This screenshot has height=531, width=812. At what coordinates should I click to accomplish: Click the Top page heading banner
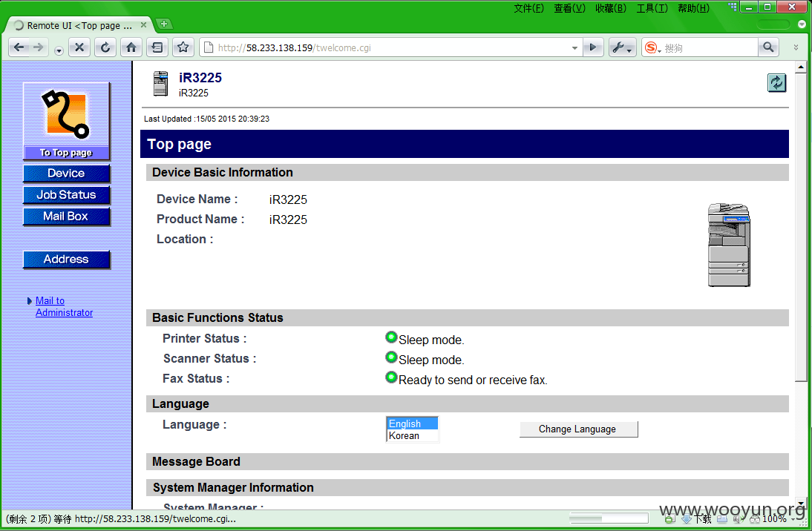point(465,144)
